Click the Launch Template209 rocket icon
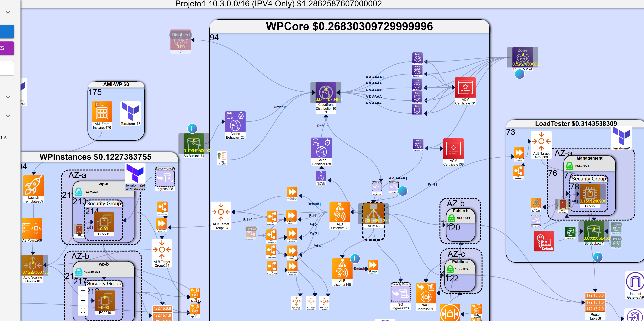The image size is (644, 321). pos(33,185)
